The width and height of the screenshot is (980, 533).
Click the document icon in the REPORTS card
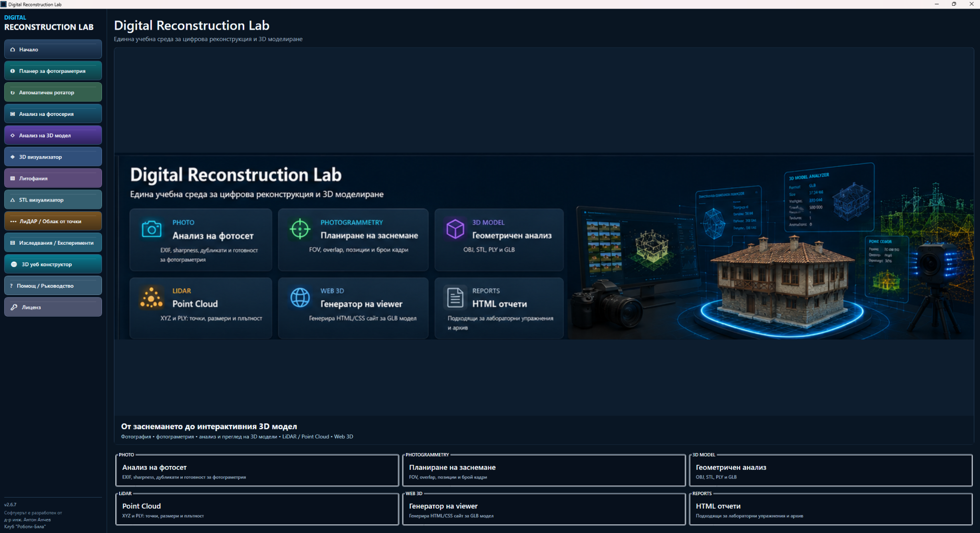[455, 297]
